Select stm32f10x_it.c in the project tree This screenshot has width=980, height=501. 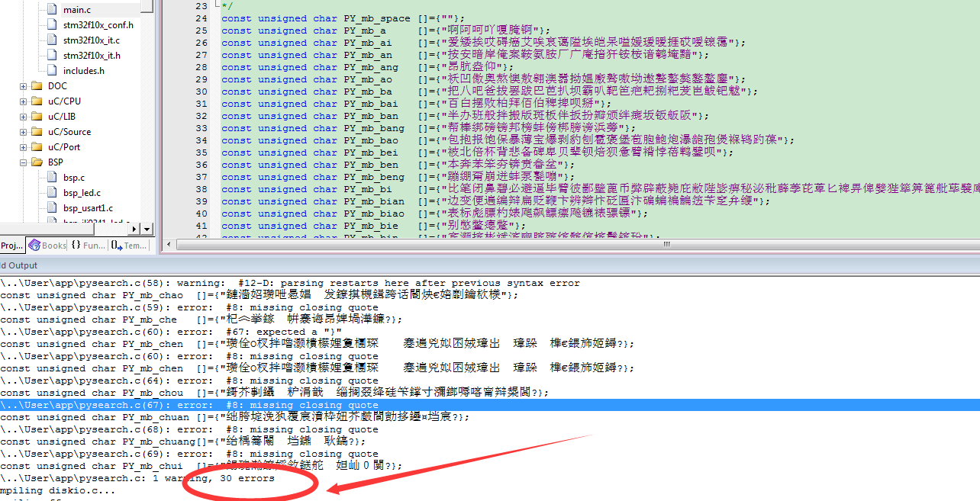point(91,40)
